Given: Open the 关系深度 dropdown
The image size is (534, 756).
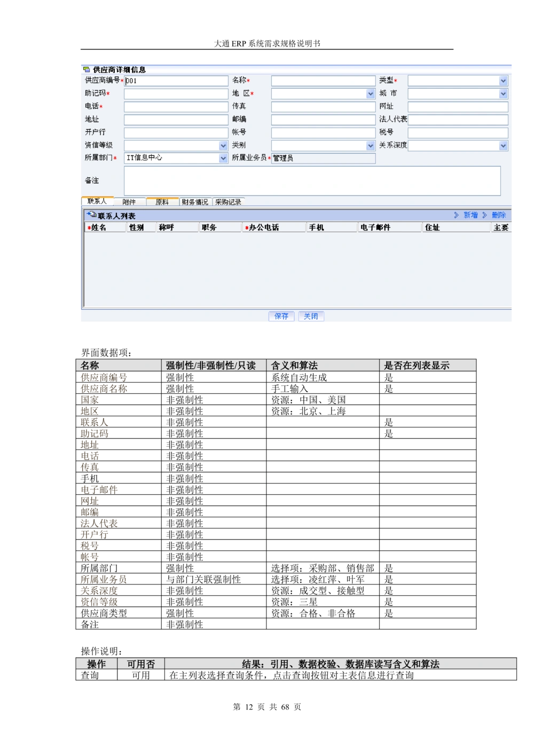Looking at the screenshot, I should 504,145.
